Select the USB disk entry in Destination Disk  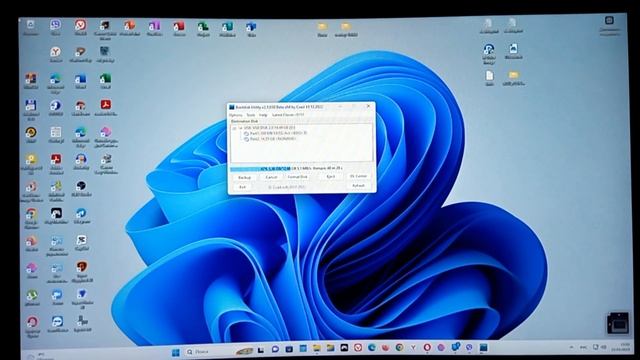(x=267, y=128)
